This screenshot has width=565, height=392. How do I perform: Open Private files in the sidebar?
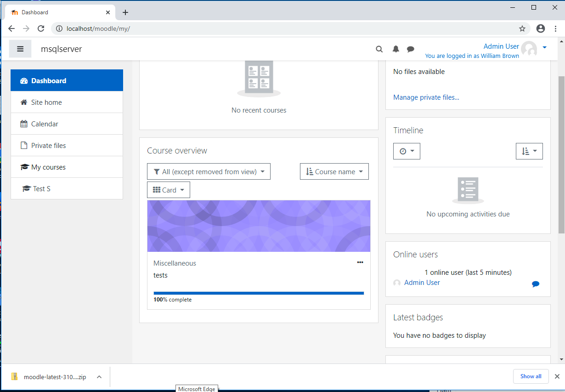pos(67,145)
